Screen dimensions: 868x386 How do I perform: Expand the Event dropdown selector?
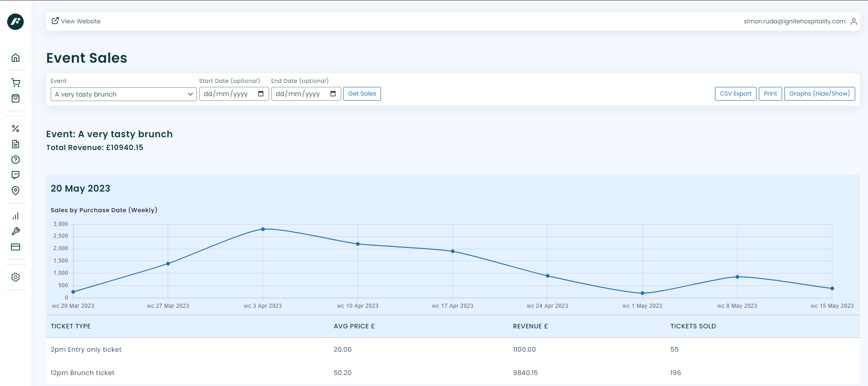123,94
